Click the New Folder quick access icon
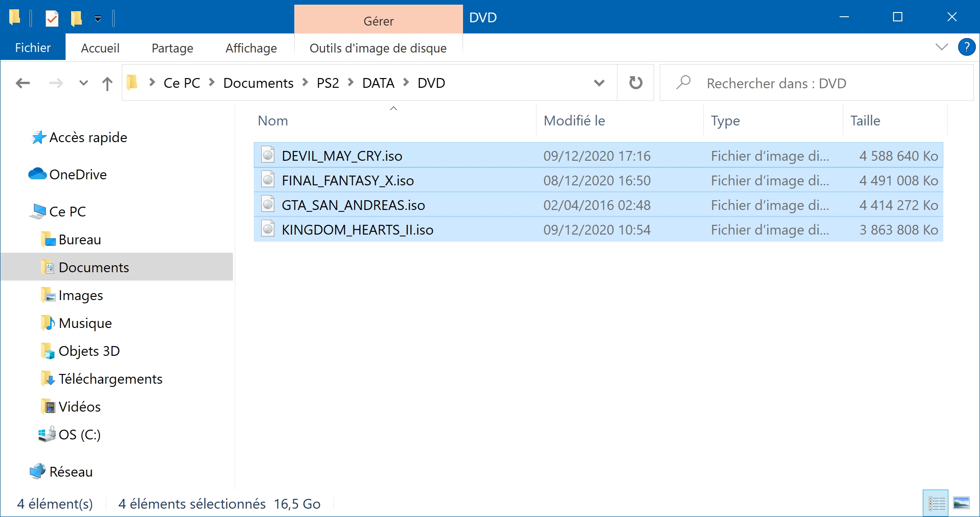Viewport: 980px width, 517px height. coord(76,18)
